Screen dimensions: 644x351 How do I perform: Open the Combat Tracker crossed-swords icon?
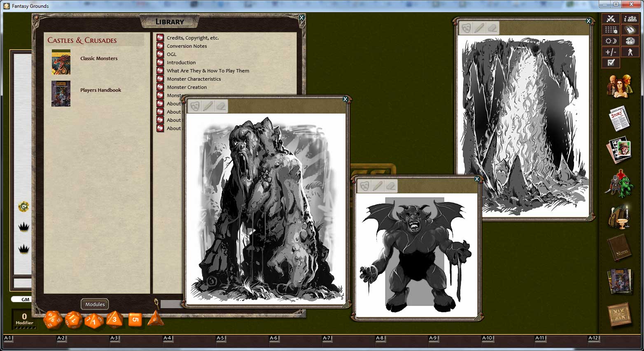(x=611, y=19)
